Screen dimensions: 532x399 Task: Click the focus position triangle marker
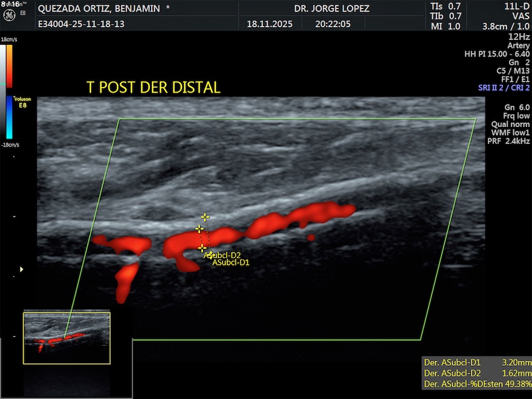(22, 269)
